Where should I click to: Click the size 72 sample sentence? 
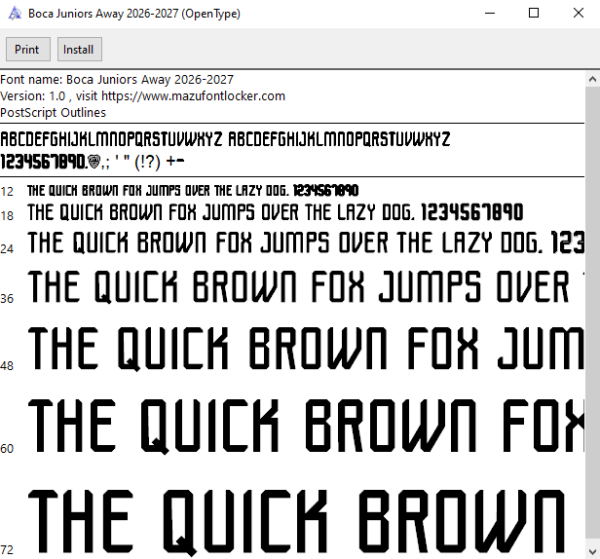tap(297, 522)
